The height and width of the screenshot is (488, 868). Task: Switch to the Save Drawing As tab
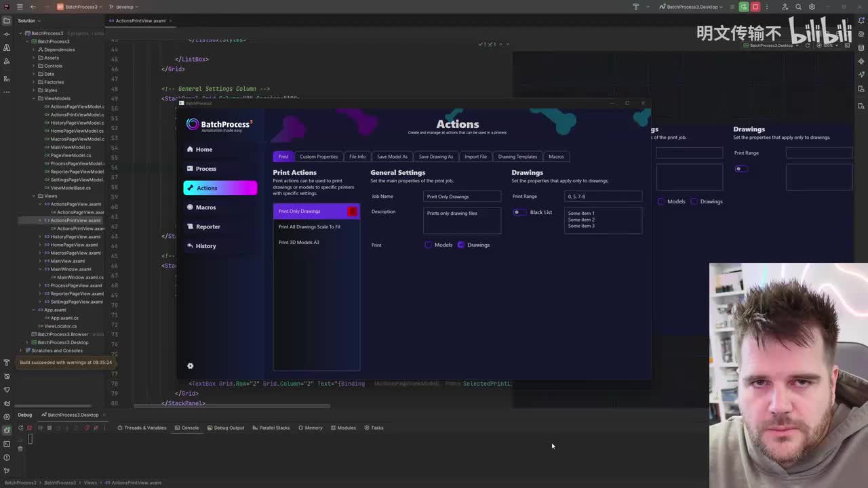pyautogui.click(x=436, y=157)
